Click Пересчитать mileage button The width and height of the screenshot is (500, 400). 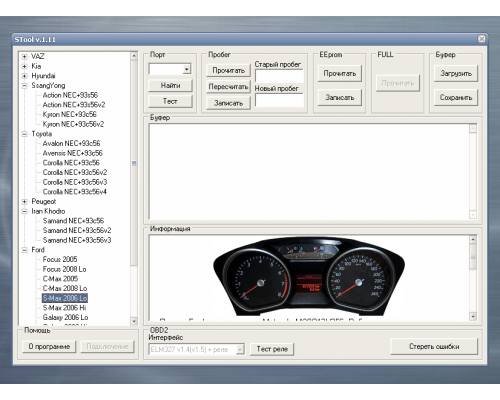(x=228, y=87)
